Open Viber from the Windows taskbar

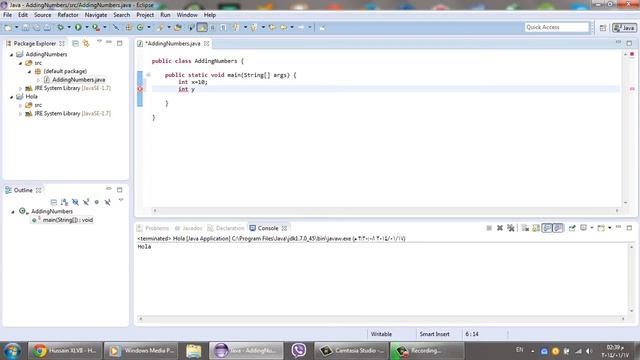pyautogui.click(x=299, y=350)
